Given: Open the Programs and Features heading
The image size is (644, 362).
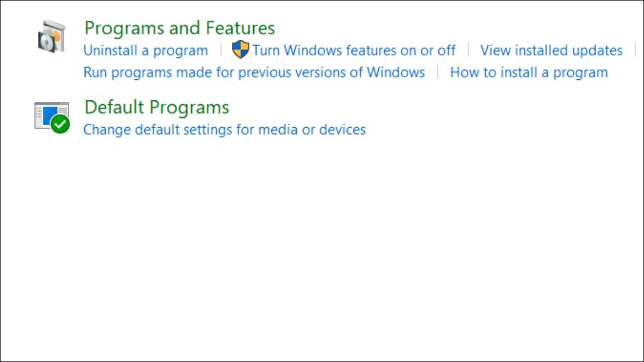Looking at the screenshot, I should pos(180,28).
